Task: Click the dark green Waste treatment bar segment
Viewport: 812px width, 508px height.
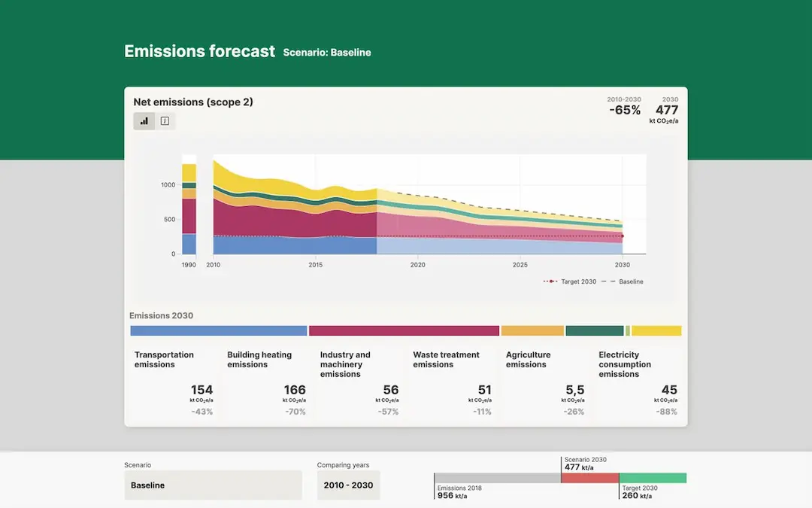Action: 594,330
